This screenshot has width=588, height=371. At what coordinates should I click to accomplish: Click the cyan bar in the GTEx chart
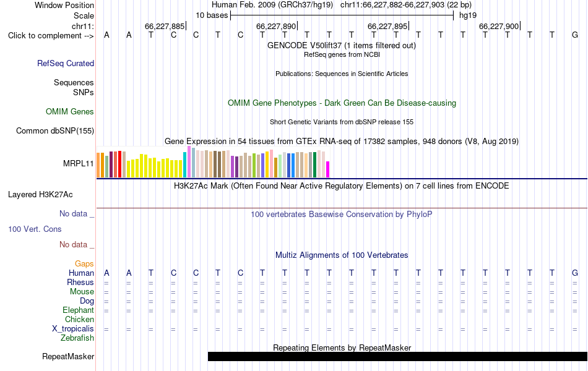(185, 165)
